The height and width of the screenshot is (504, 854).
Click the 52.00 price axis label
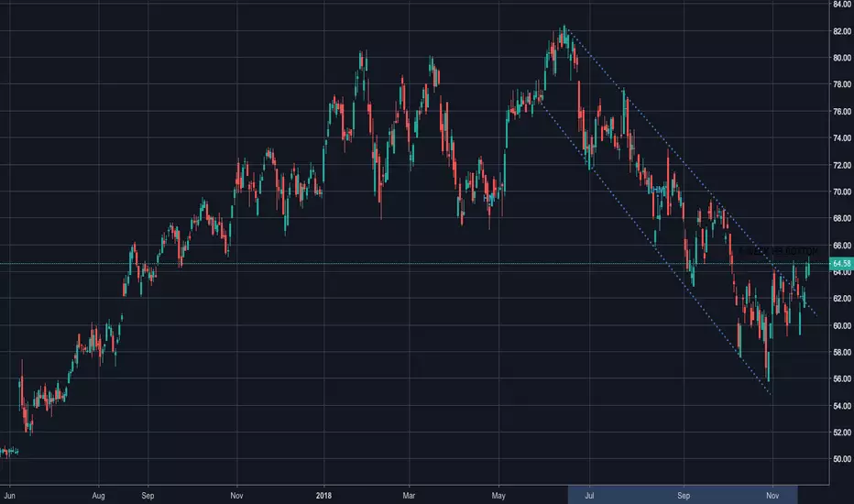(x=842, y=433)
